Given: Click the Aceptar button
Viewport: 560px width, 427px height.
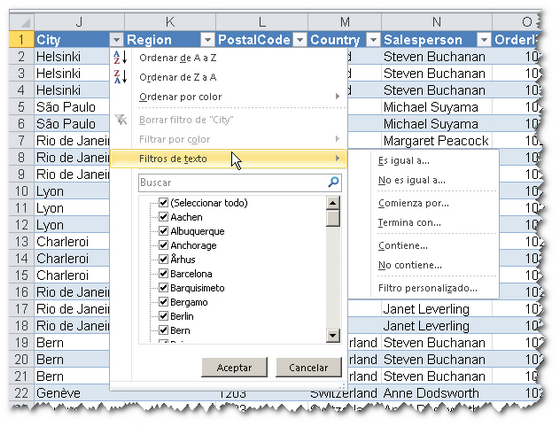Looking at the screenshot, I should click(234, 367).
